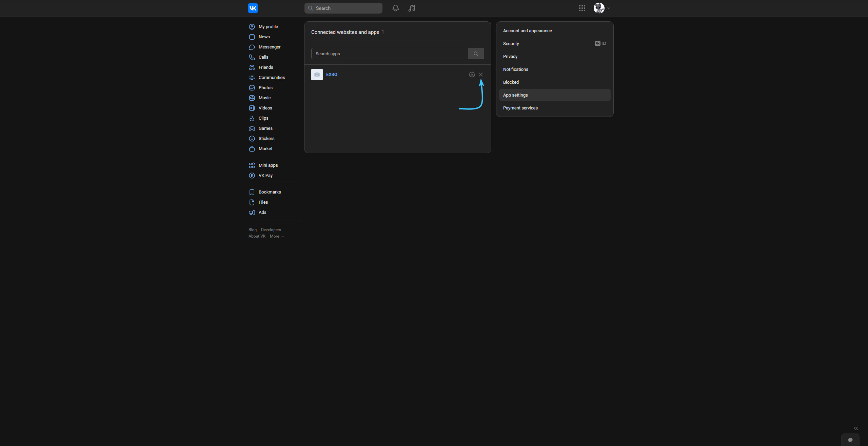This screenshot has height=446, width=868.
Task: Click the search apps magnifier button
Action: point(476,54)
